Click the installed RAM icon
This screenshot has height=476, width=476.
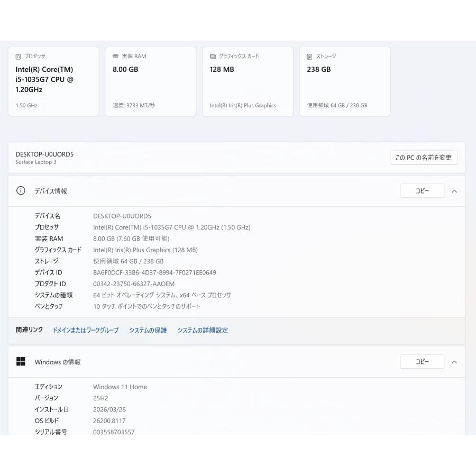point(115,56)
